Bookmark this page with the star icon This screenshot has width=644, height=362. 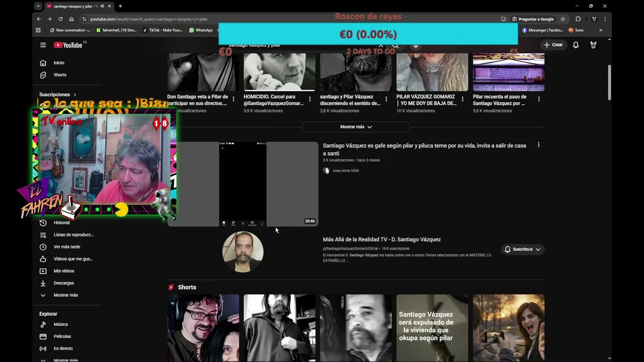[x=563, y=19]
